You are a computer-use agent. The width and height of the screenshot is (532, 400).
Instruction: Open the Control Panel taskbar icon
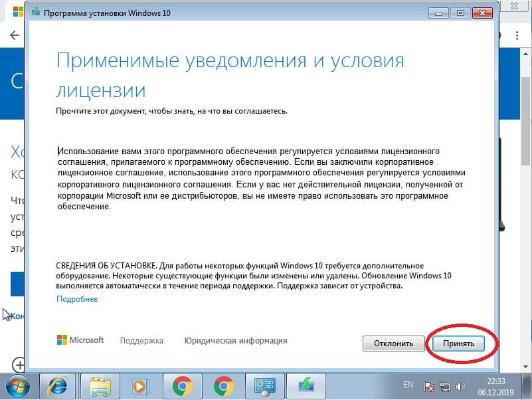point(266,385)
